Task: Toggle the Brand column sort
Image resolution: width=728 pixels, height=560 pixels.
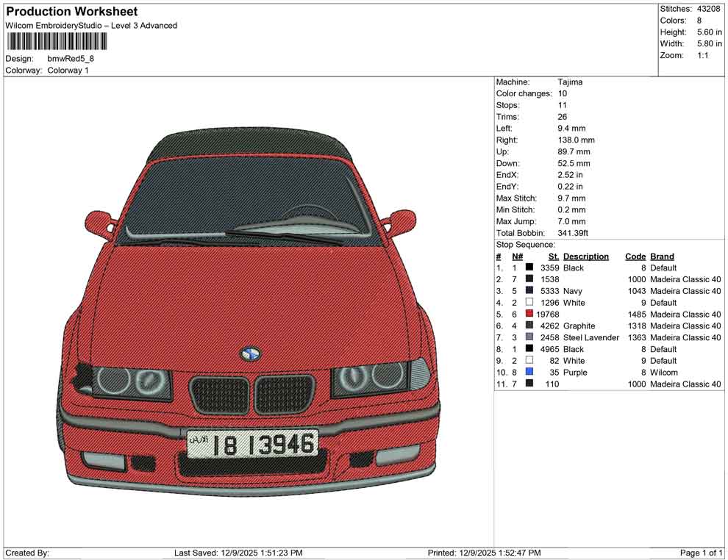Action: click(x=661, y=256)
